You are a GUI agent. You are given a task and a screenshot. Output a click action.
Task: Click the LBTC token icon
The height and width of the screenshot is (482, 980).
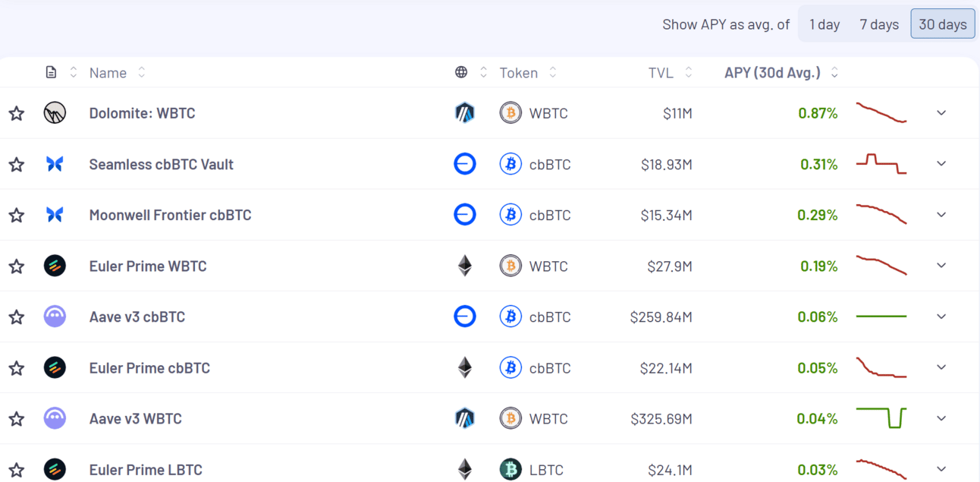(x=510, y=470)
